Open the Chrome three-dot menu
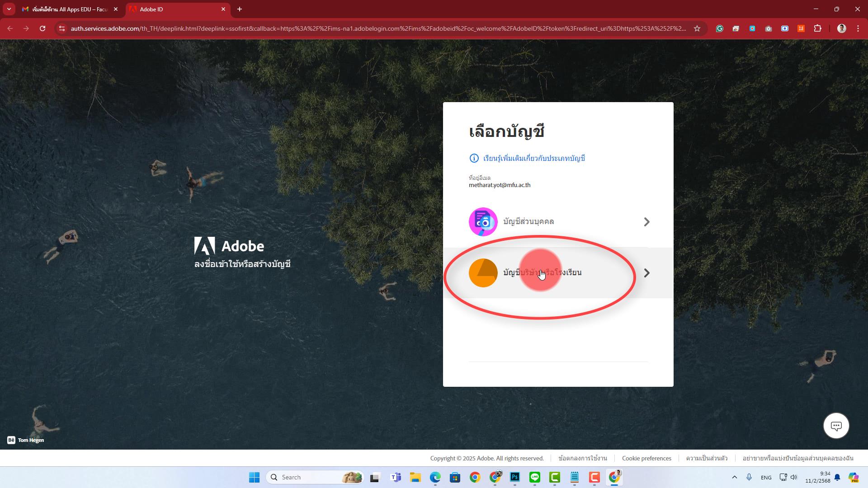The height and width of the screenshot is (488, 868). [858, 28]
